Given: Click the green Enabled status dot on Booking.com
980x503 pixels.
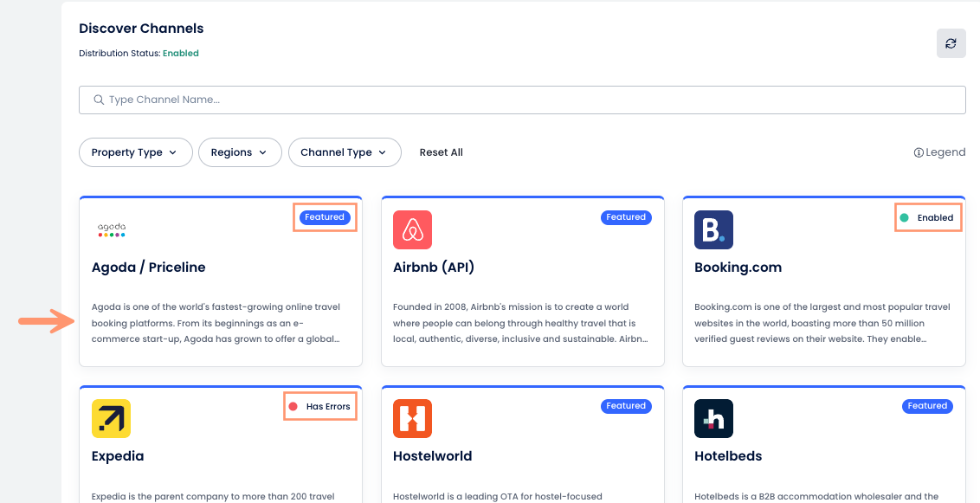Looking at the screenshot, I should tap(904, 218).
